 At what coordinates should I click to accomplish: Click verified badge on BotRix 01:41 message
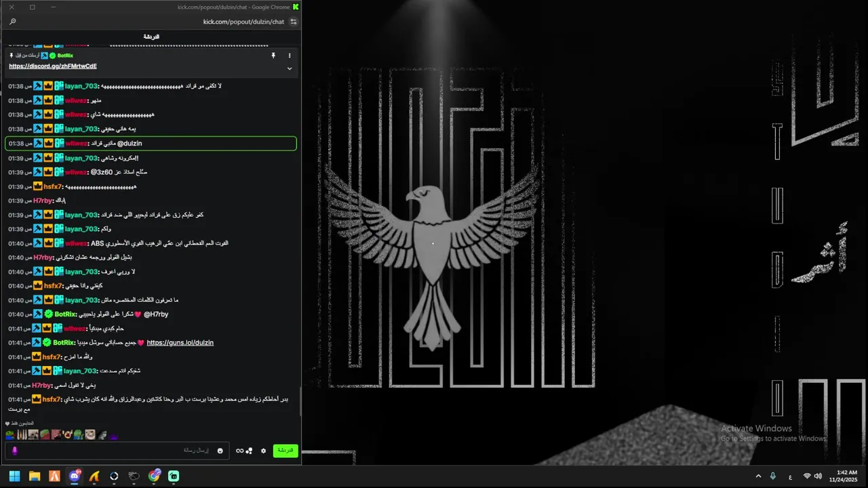point(47,343)
